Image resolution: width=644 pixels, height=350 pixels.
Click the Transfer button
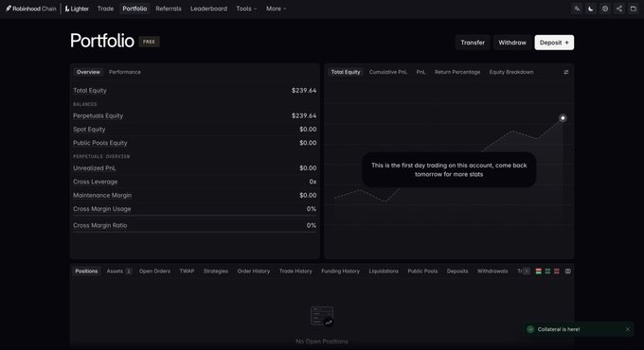(473, 43)
